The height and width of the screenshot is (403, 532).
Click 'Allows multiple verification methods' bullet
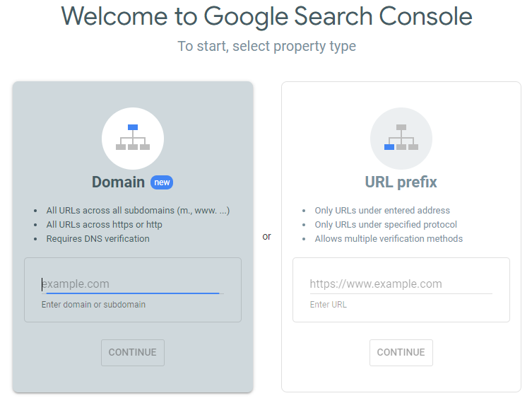tap(389, 239)
